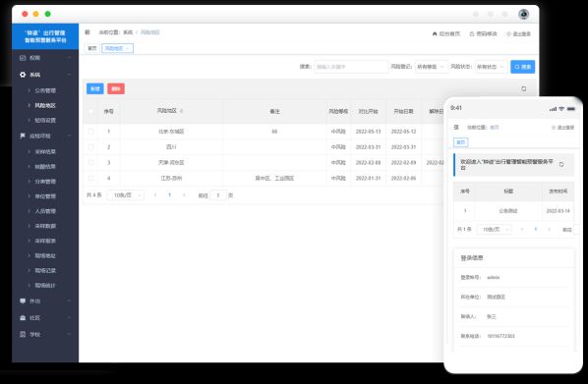Click the 首页 tab in the mobile preview
Image resolution: width=588 pixels, height=384 pixels.
461,142
